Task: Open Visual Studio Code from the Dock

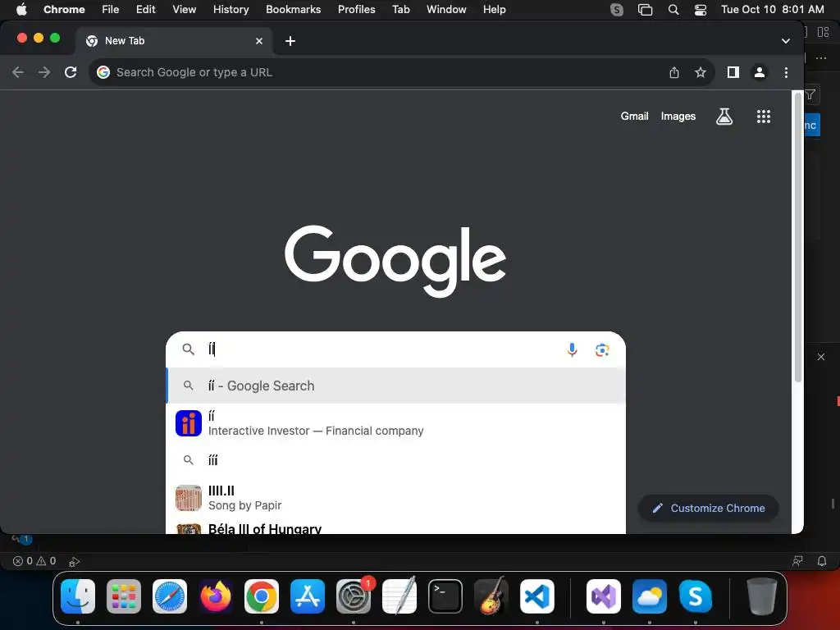Action: pyautogui.click(x=537, y=596)
